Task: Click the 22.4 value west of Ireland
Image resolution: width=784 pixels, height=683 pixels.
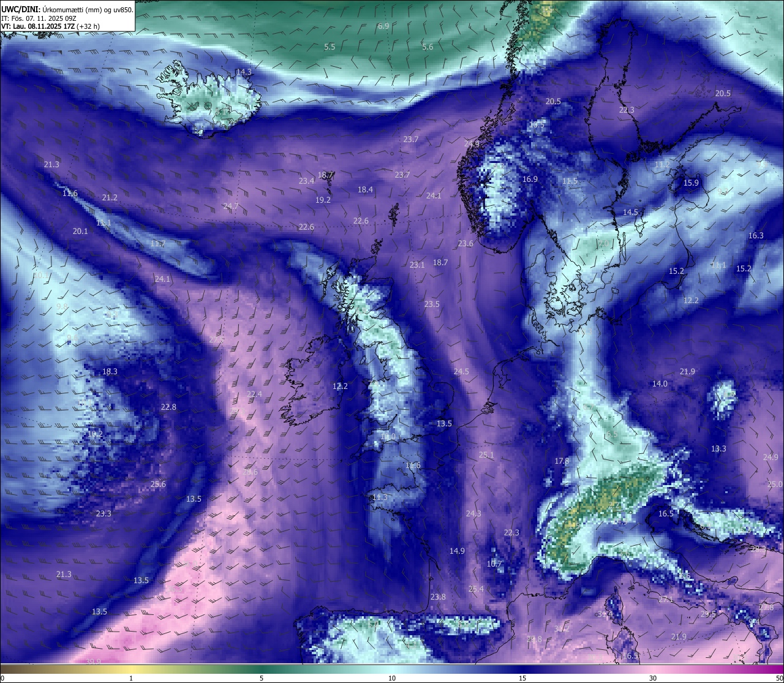Action: [254, 394]
